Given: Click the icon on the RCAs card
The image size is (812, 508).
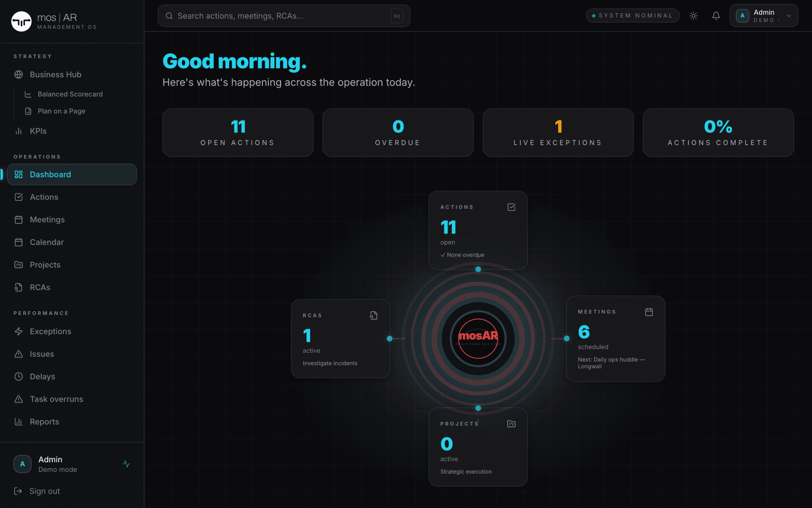Looking at the screenshot, I should pyautogui.click(x=374, y=316).
